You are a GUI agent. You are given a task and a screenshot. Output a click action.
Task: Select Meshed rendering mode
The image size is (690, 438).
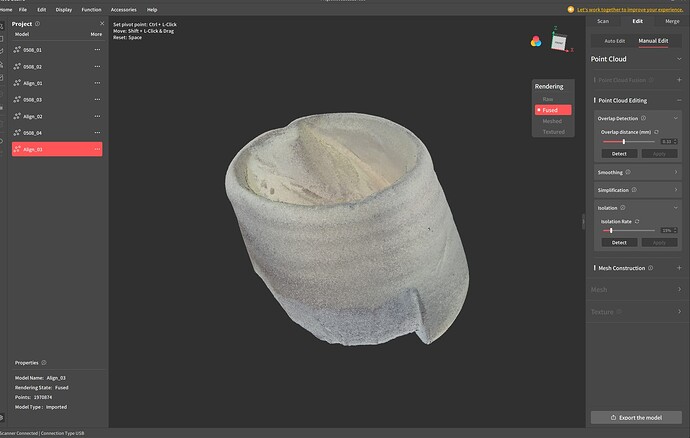[552, 121]
